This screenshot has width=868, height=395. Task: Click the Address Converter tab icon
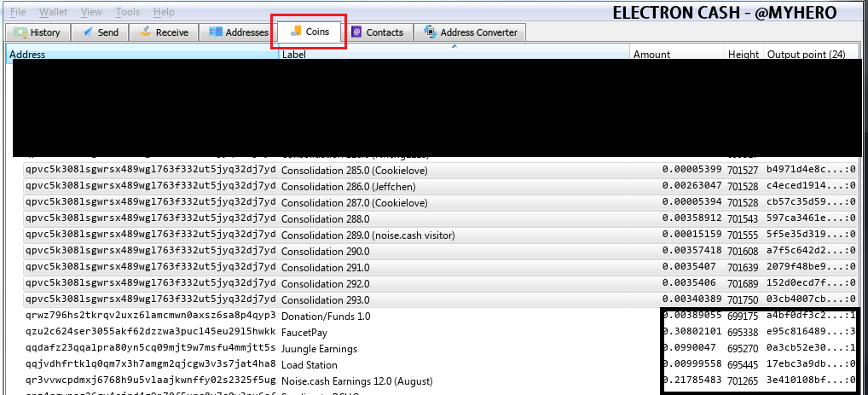tap(430, 32)
